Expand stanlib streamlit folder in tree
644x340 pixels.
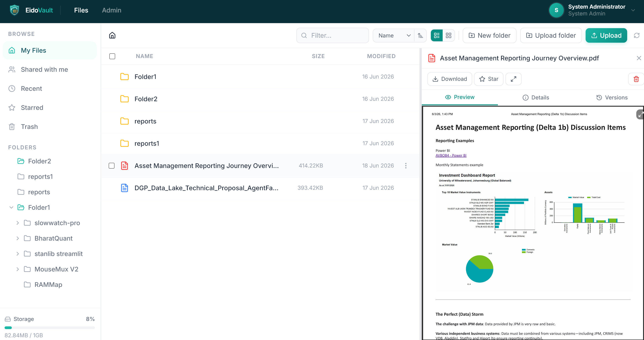tap(17, 254)
